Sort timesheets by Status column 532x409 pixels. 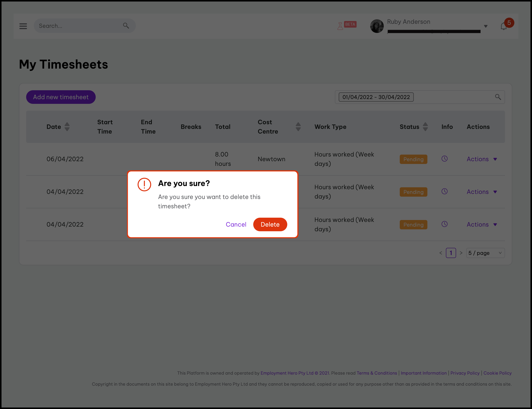click(425, 127)
